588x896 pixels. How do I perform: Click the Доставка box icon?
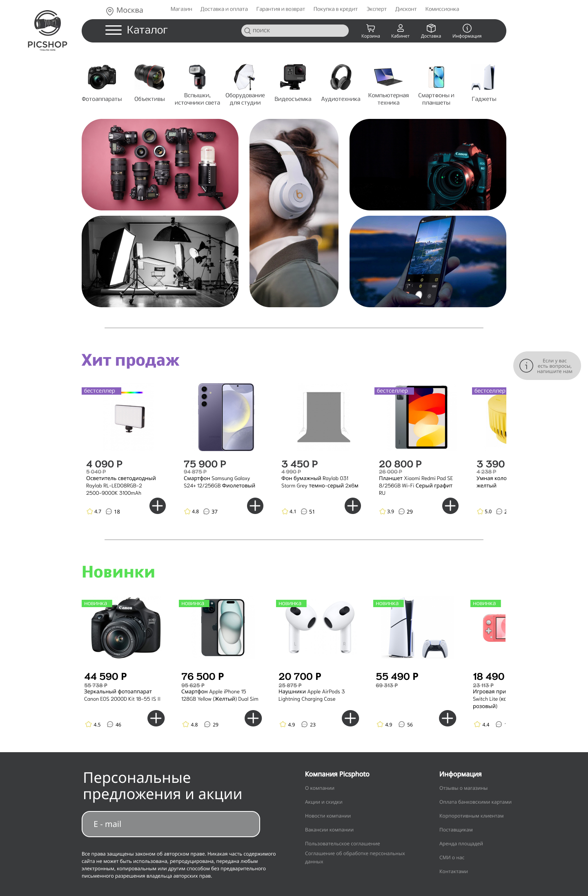[431, 31]
